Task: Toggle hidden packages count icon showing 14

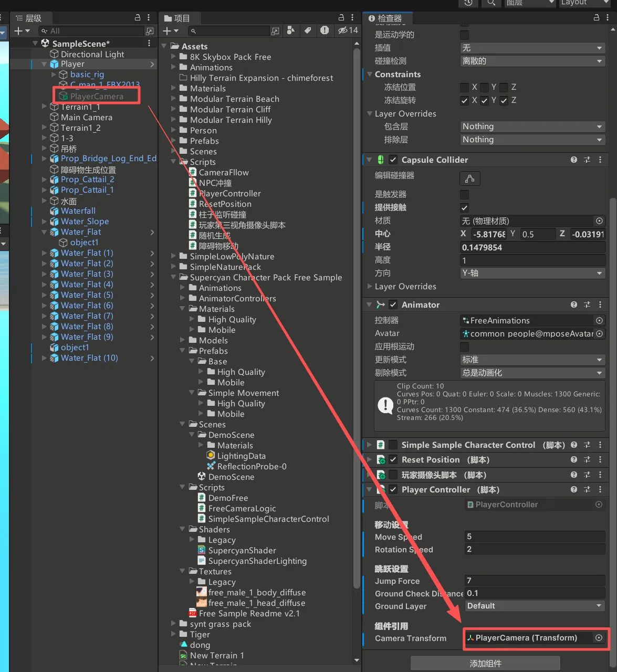Action: coord(348,30)
